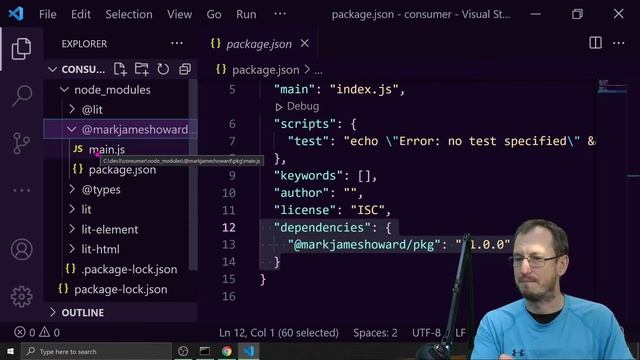Click the VS Code logo icon
This screenshot has width=640, height=360.
pyautogui.click(x=16, y=14)
